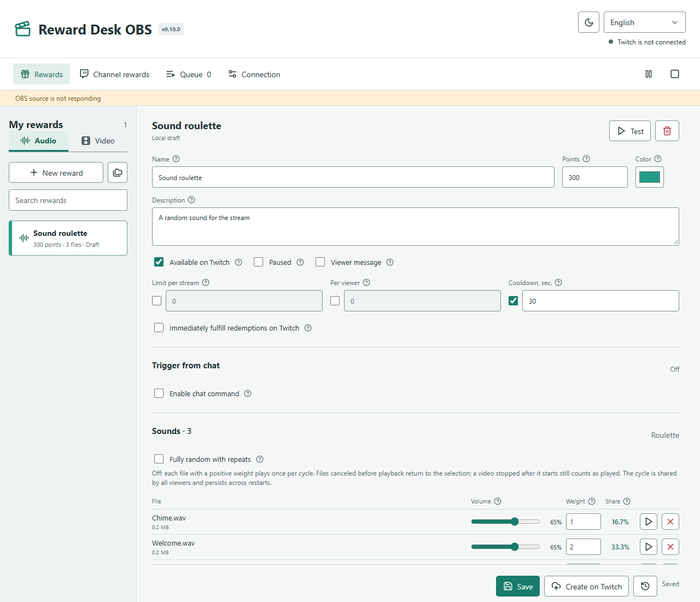Switch to Channel rewards tab
Screen dimensions: 700x602
tap(115, 74)
